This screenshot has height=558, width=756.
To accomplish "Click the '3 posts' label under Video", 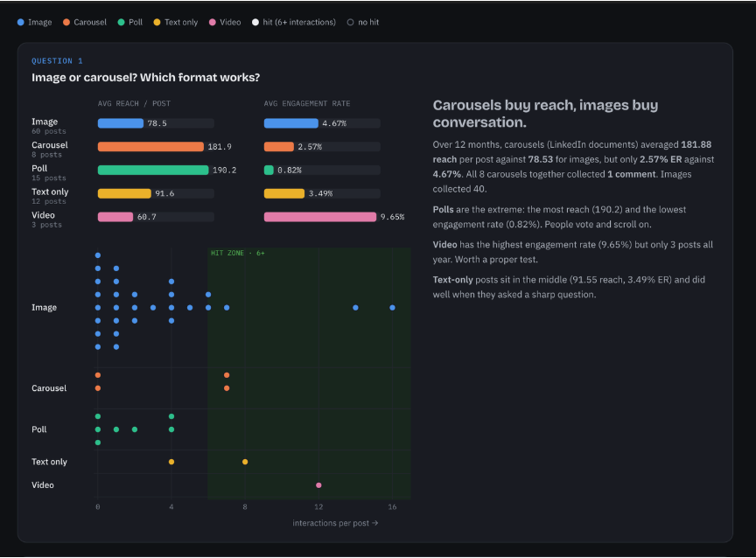I will [x=46, y=225].
